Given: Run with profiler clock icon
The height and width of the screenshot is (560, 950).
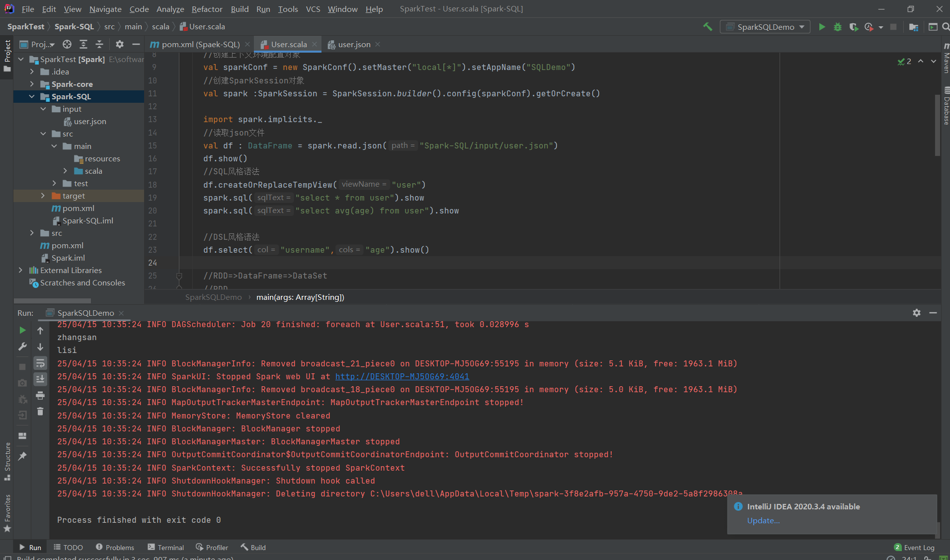Looking at the screenshot, I should tap(869, 27).
